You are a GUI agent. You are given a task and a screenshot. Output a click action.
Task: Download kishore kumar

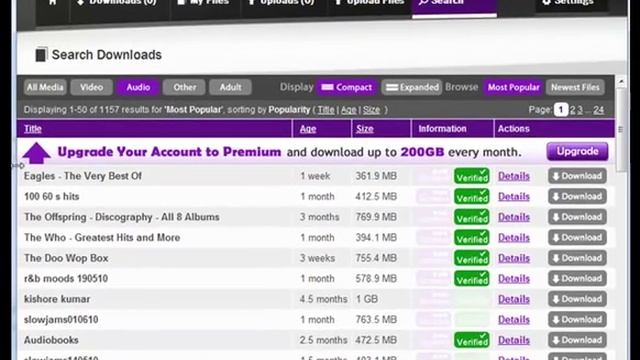coord(577,299)
